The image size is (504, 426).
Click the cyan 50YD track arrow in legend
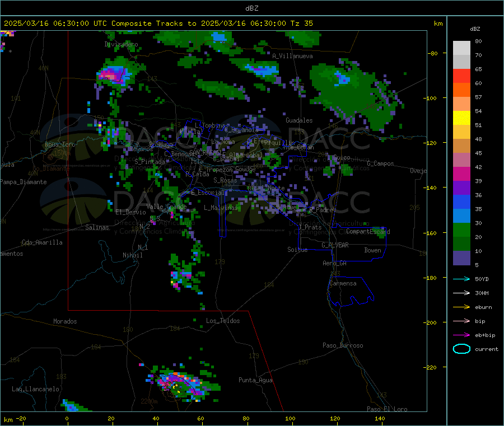(x=461, y=279)
